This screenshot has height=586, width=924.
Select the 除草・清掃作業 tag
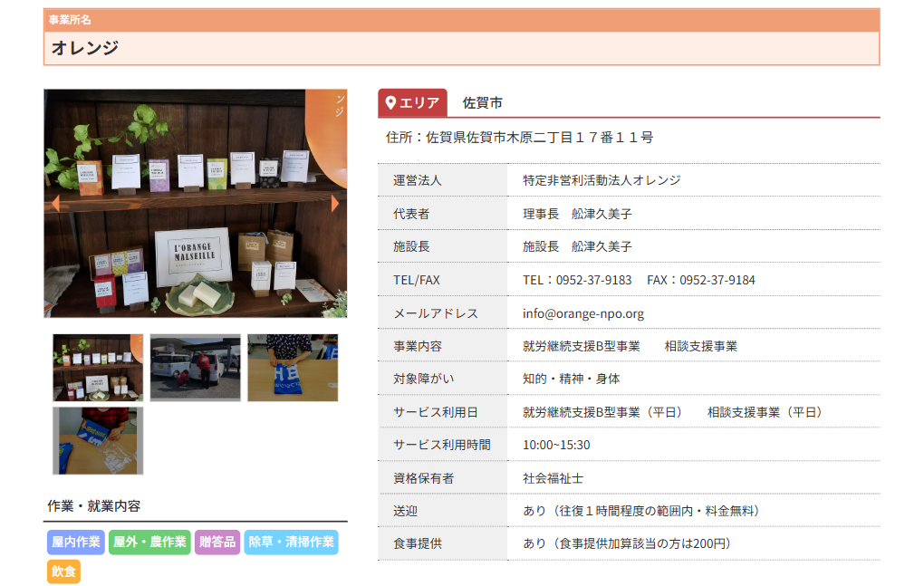(x=291, y=542)
